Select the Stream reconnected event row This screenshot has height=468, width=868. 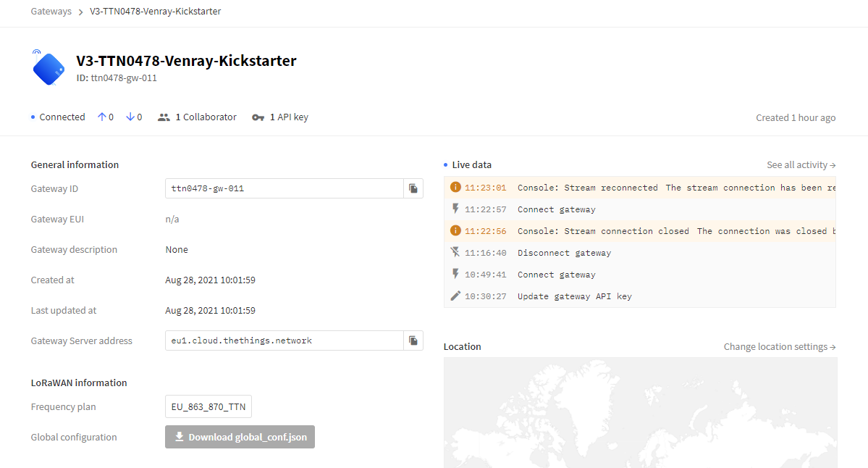640,188
